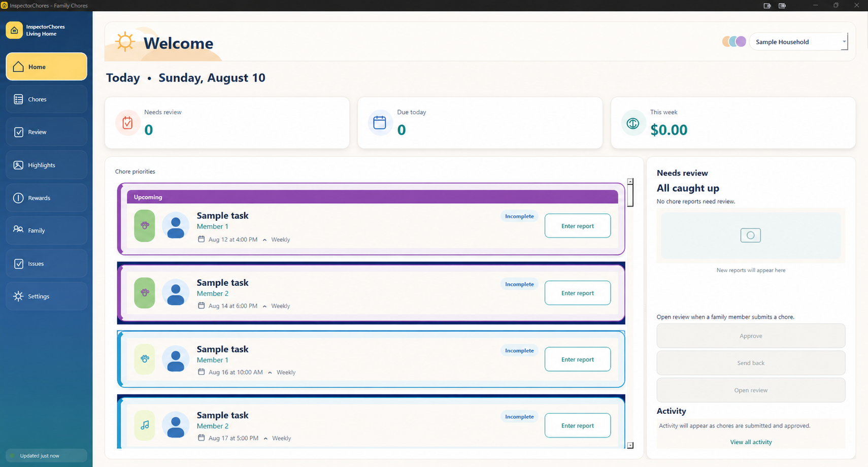Click the camera placeholder icon in Needs review
Image resolution: width=868 pixels, height=467 pixels.
[750, 235]
